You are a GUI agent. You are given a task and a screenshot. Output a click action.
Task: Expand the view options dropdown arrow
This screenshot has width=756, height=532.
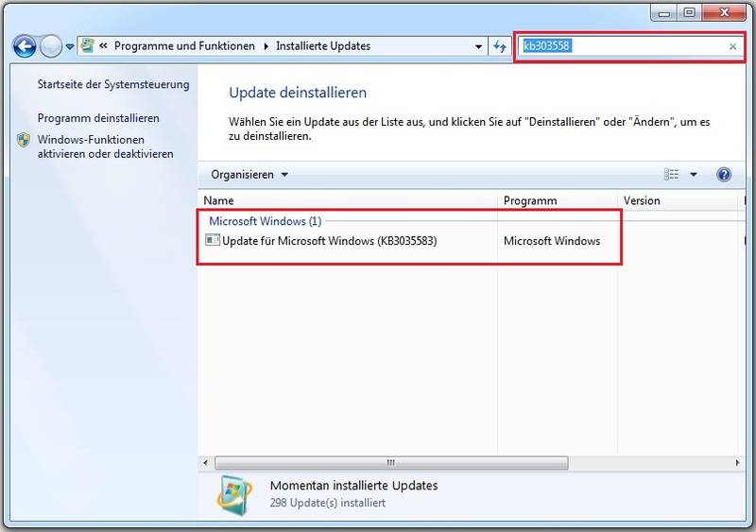(x=694, y=175)
